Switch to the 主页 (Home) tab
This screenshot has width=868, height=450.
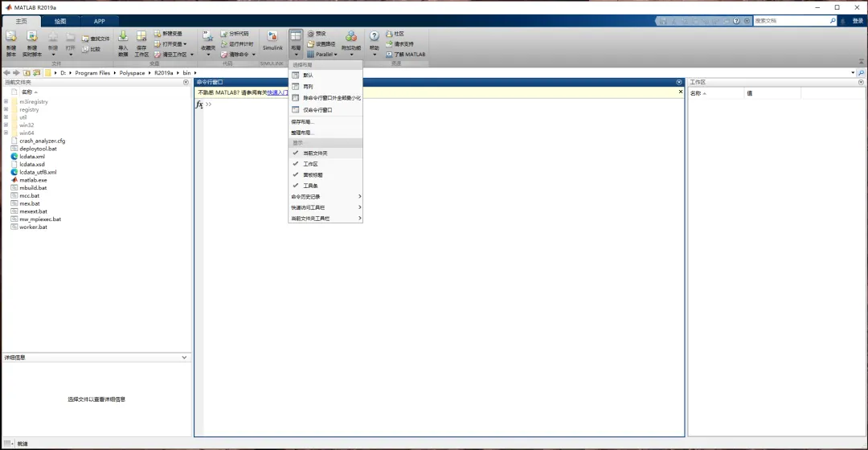point(21,21)
